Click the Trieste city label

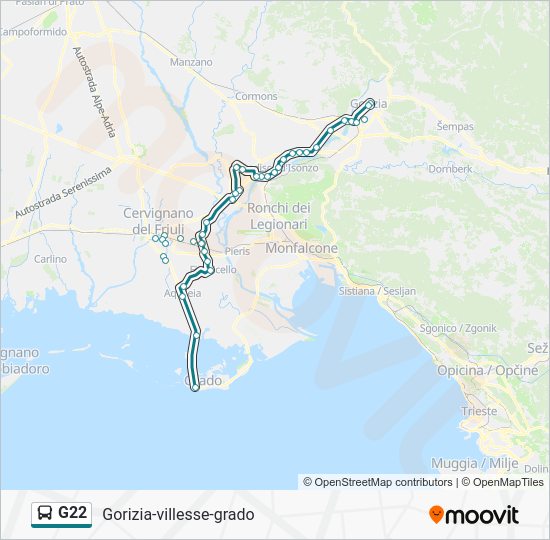[479, 411]
